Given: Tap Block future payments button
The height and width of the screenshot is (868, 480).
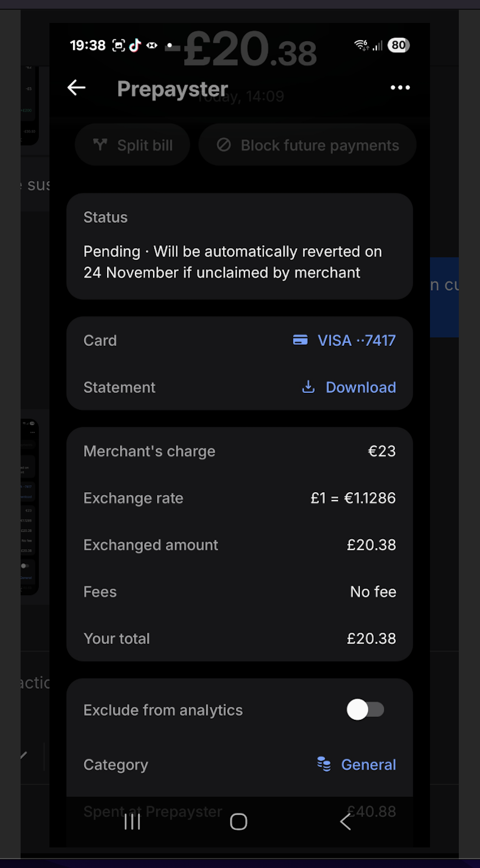Looking at the screenshot, I should point(307,145).
